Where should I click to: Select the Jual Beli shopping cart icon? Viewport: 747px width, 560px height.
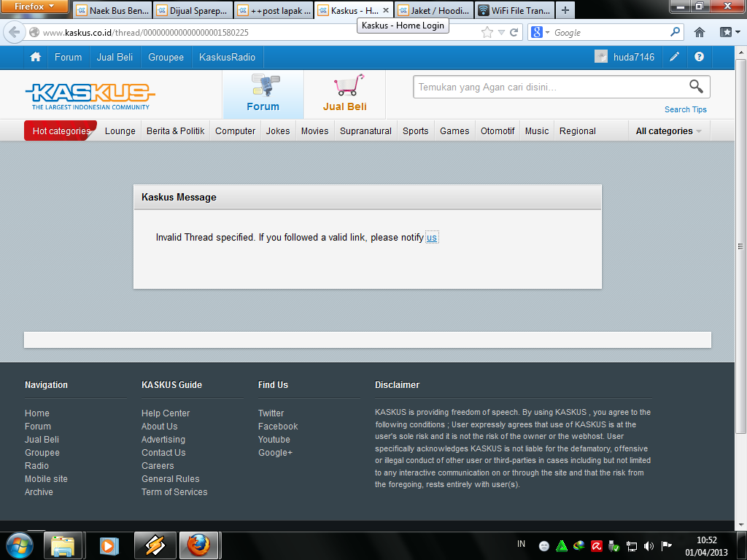[x=349, y=85]
